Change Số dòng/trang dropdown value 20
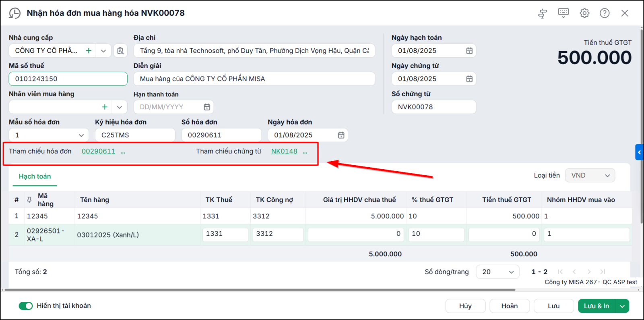Viewport: 644px width, 320px height. tap(497, 272)
